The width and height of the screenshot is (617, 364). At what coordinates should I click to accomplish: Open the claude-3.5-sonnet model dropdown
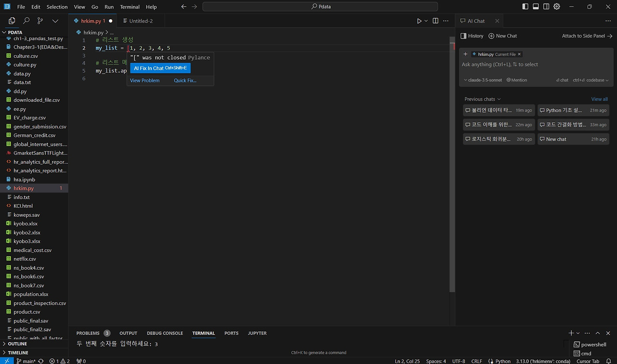483,80
